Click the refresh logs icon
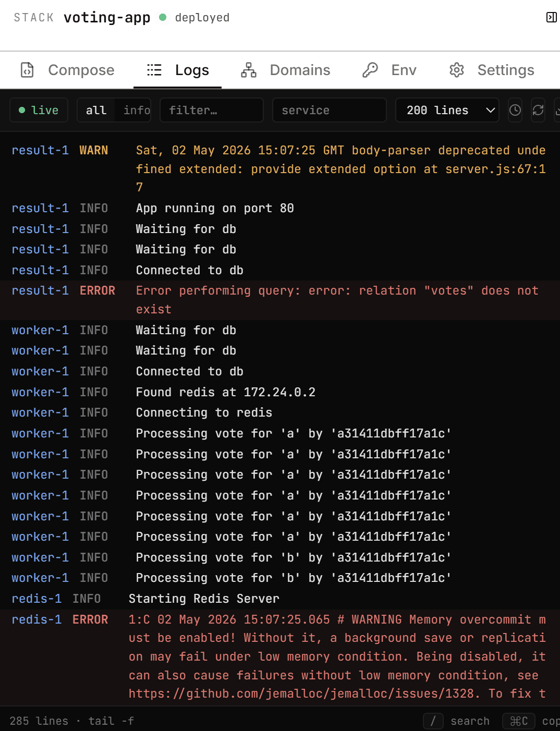Image resolution: width=560 pixels, height=731 pixels. pyautogui.click(x=538, y=110)
